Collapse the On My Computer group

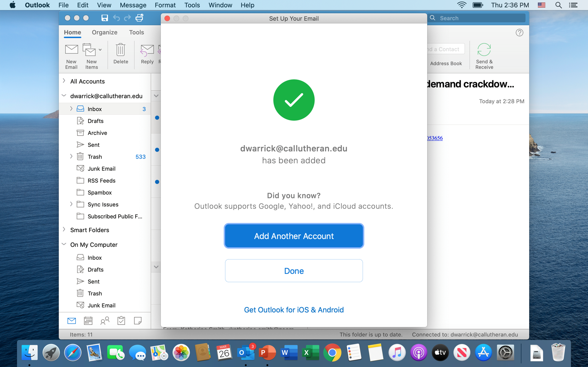[64, 244]
